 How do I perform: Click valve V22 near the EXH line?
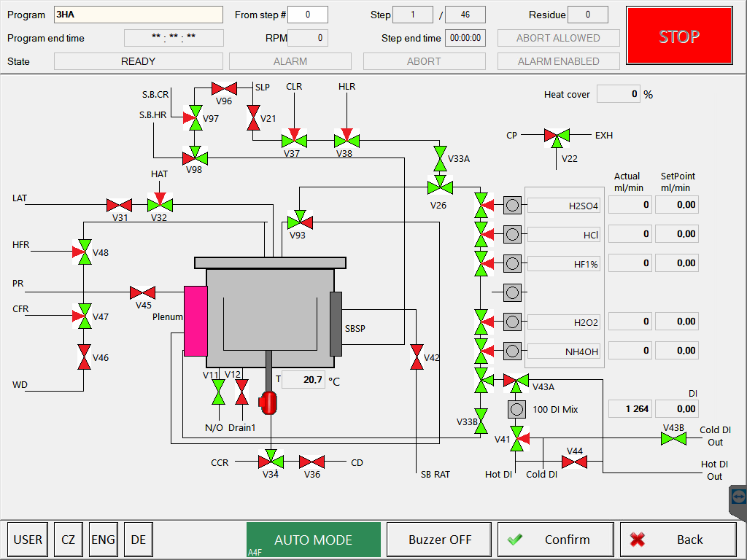click(x=557, y=136)
